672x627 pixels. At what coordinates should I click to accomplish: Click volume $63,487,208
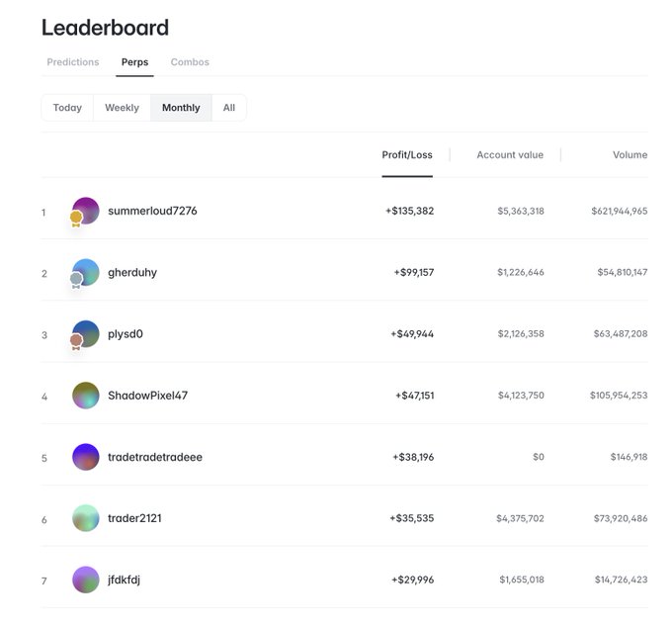coord(621,334)
